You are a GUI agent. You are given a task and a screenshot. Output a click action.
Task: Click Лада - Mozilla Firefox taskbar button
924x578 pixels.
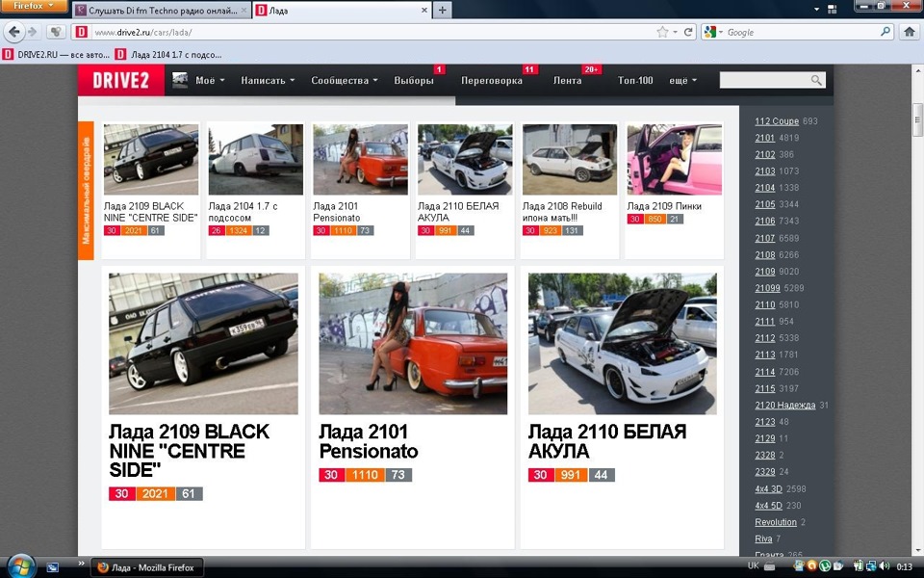click(147, 567)
